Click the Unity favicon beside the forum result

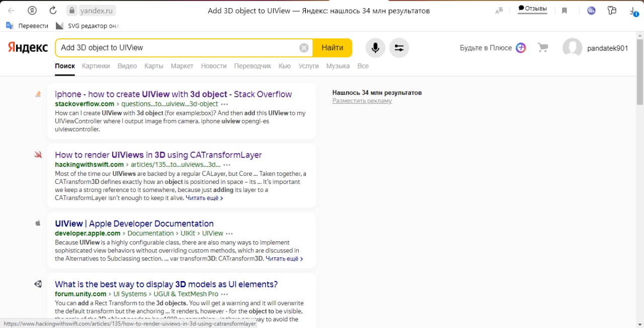[38, 284]
